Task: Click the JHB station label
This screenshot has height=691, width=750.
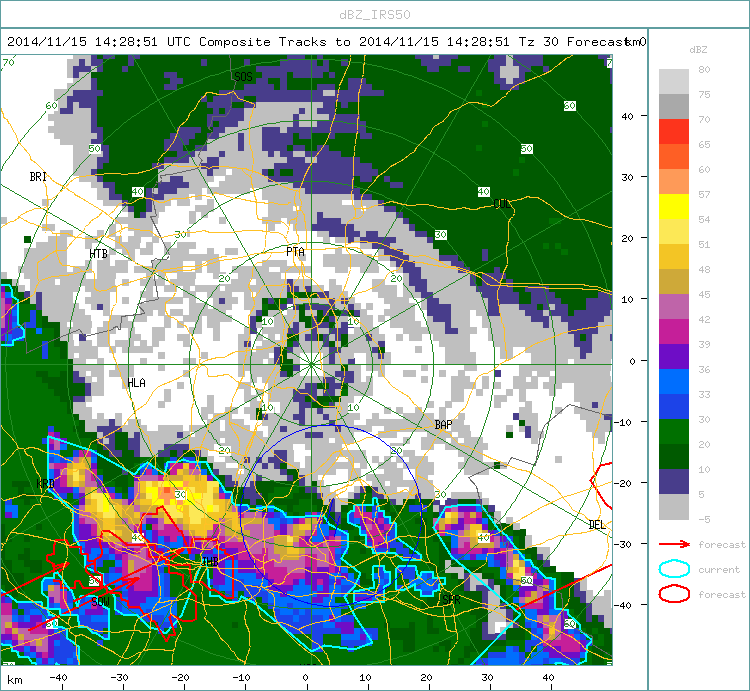Action: click(x=210, y=561)
